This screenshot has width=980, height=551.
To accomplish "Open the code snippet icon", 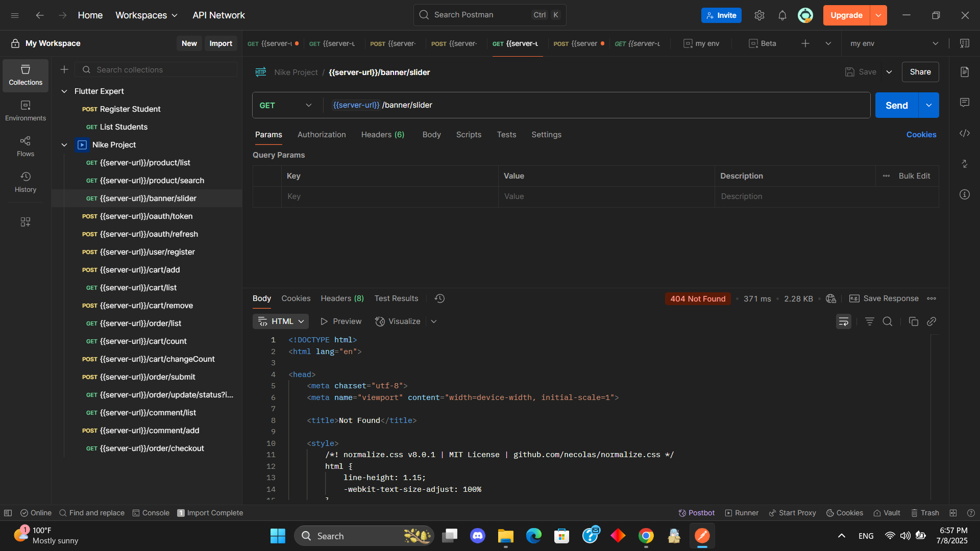I will [965, 133].
